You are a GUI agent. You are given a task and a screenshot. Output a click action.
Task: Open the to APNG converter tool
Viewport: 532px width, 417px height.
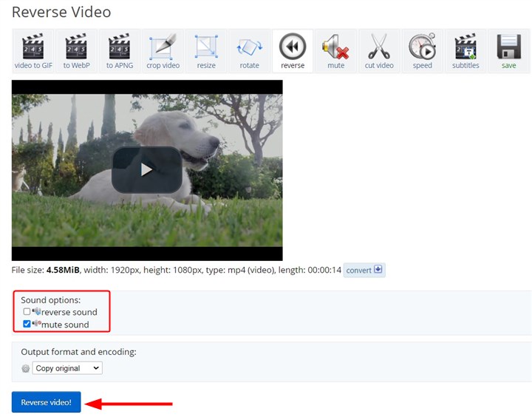coord(120,51)
